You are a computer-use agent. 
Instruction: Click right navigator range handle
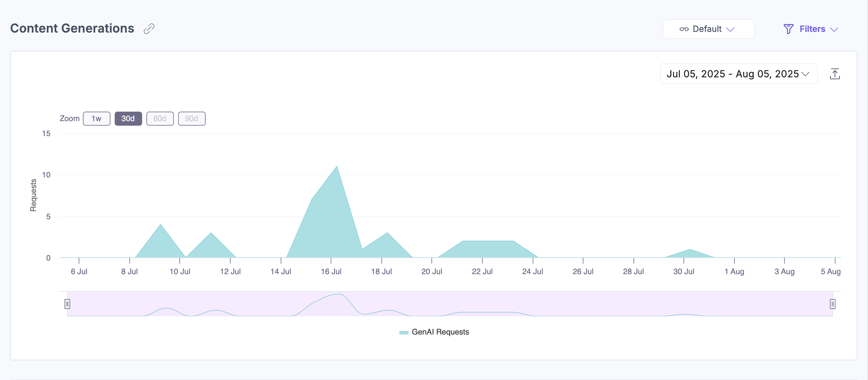pyautogui.click(x=832, y=304)
